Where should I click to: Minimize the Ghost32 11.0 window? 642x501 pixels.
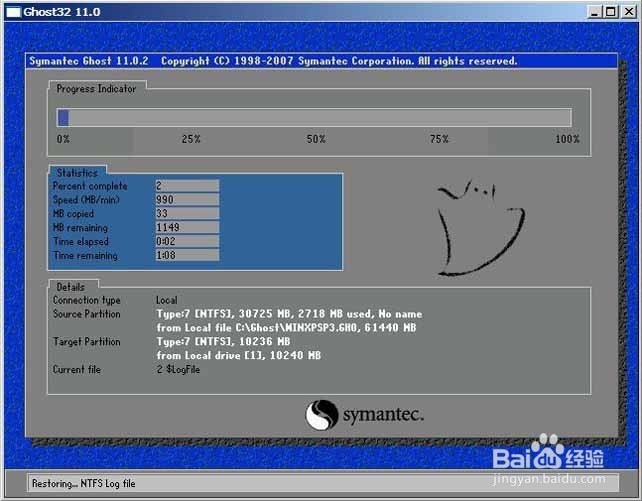click(x=595, y=12)
